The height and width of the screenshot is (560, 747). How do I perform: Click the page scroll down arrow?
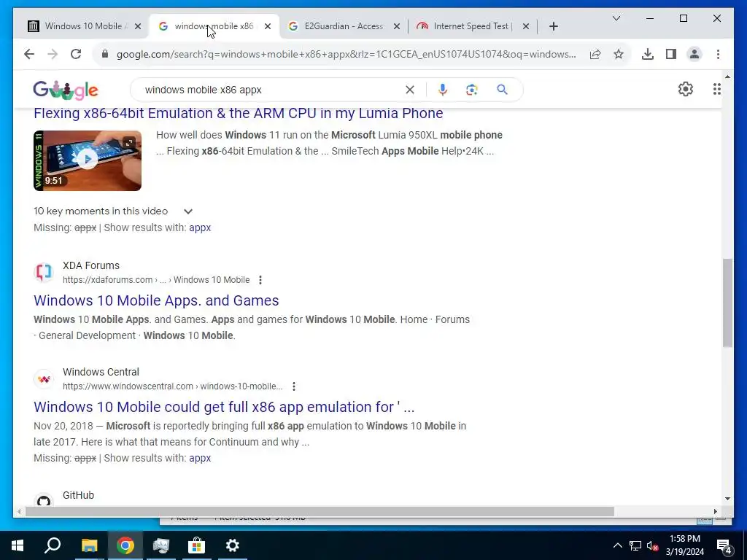pos(727,499)
